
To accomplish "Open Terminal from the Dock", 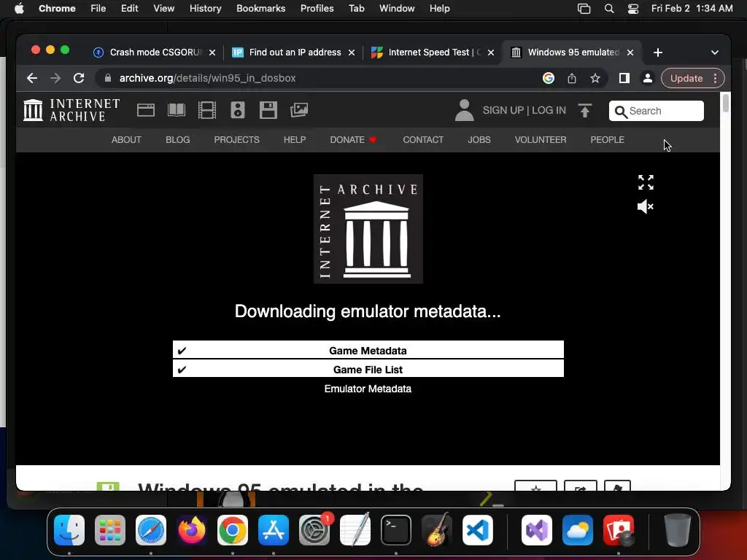I will 396,530.
